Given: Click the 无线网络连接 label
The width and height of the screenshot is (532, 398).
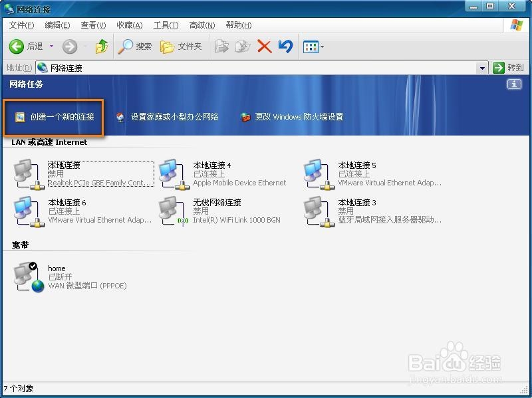Looking at the screenshot, I should (x=217, y=203).
